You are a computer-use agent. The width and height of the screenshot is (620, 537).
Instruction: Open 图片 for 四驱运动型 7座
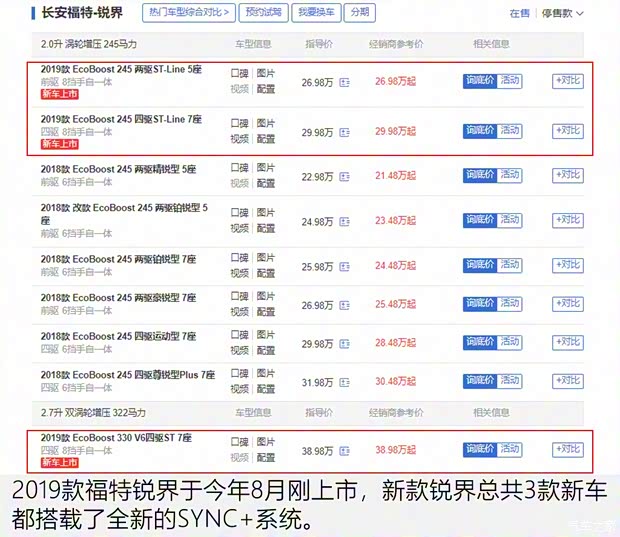tap(266, 335)
